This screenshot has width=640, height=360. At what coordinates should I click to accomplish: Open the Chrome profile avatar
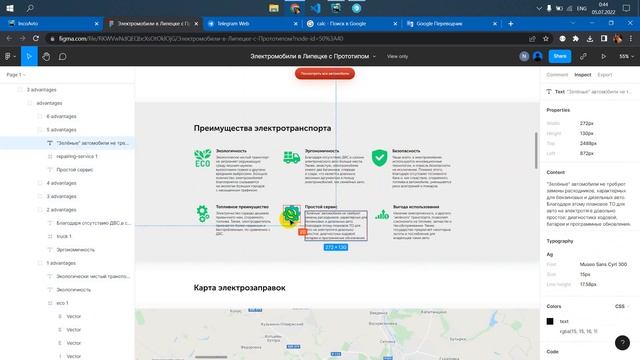click(x=618, y=38)
